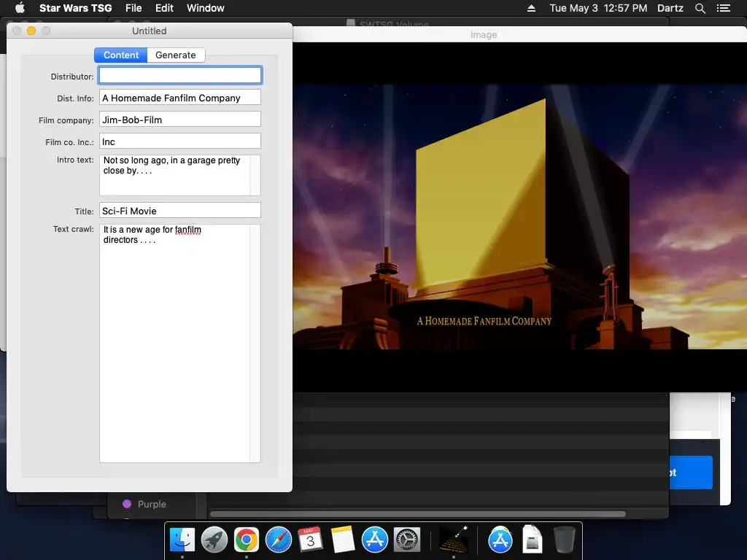Screen dimensions: 747x560
Task: Open the Trash from the Dock
Action: (x=564, y=540)
